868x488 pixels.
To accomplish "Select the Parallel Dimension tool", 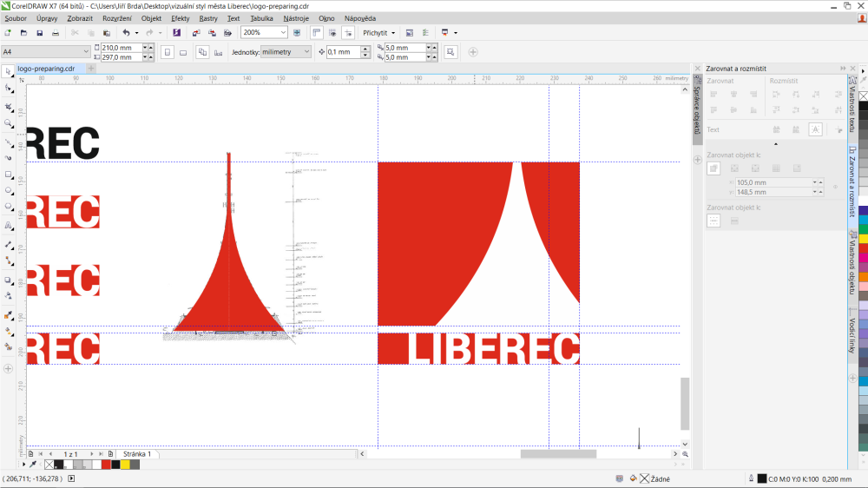I will tap(9, 244).
